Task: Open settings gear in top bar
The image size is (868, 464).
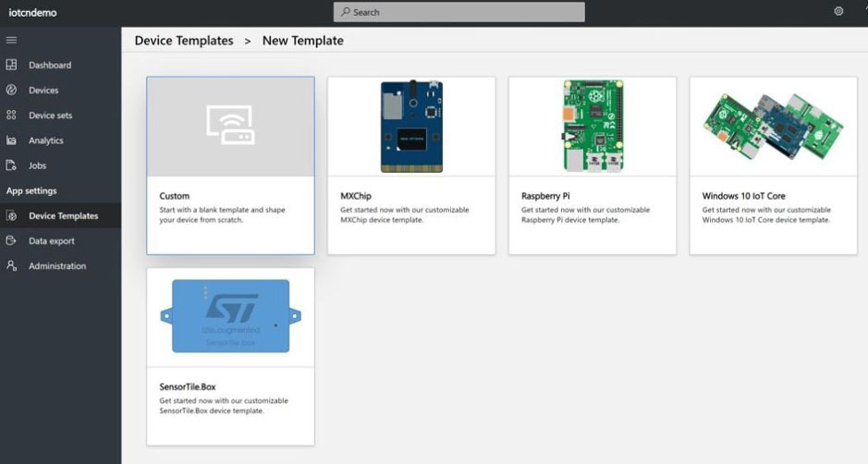Action: [838, 12]
